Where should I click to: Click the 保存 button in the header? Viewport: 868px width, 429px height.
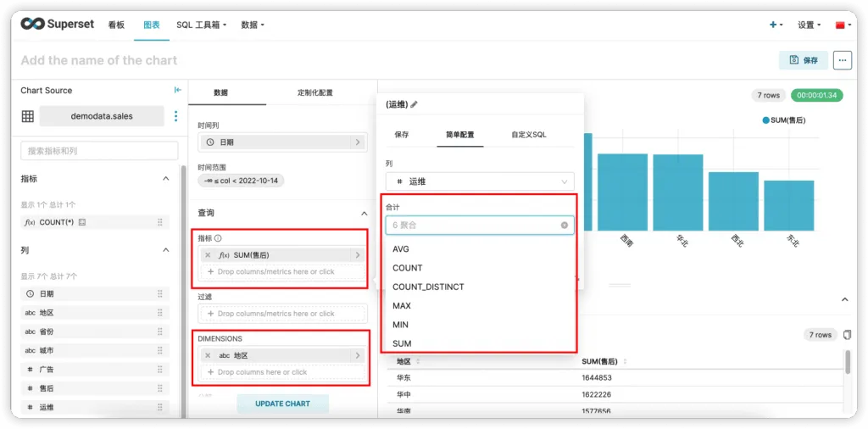(804, 60)
